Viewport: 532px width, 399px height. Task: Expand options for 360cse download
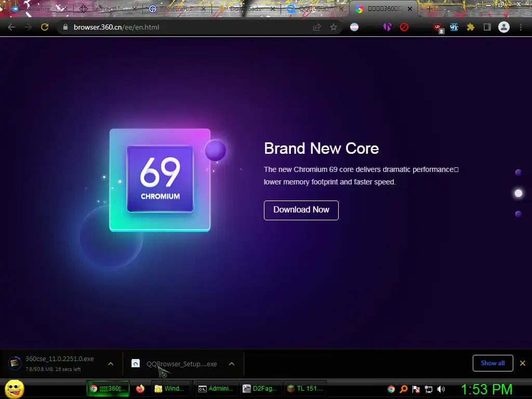(111, 364)
